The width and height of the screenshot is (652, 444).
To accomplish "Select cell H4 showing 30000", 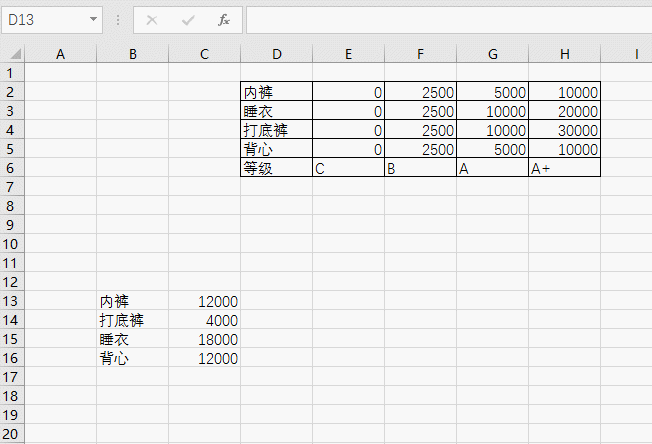I will pyautogui.click(x=565, y=130).
